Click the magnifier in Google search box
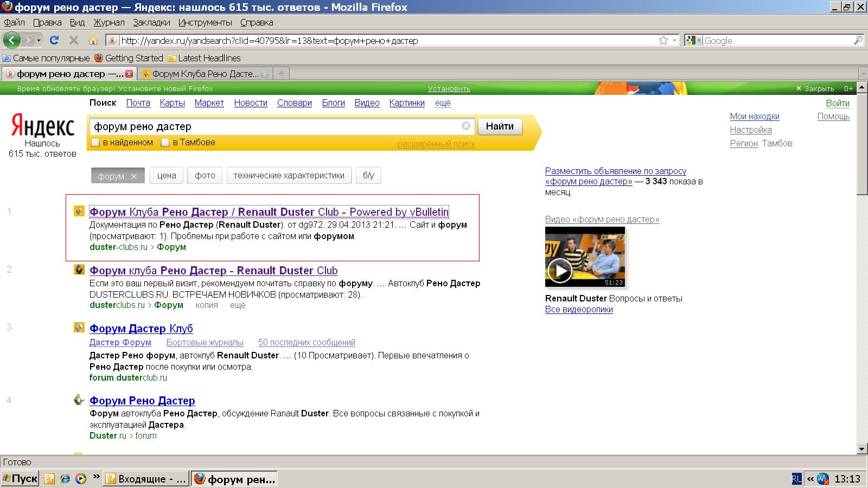The image size is (868, 488). pyautogui.click(x=858, y=40)
